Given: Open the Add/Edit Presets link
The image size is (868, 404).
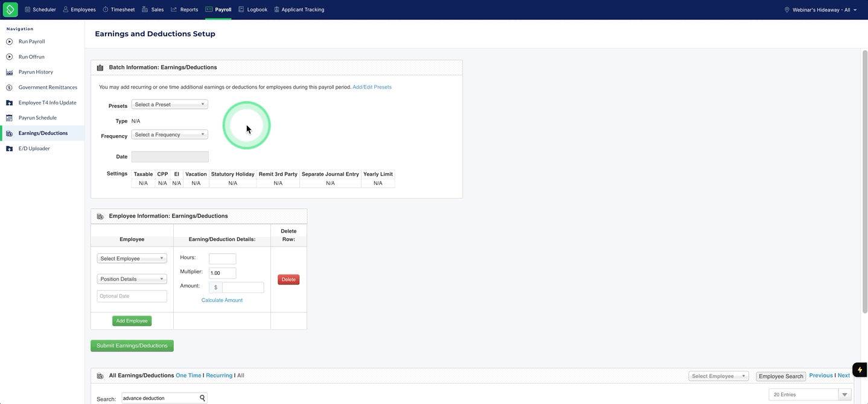Looking at the screenshot, I should [372, 87].
